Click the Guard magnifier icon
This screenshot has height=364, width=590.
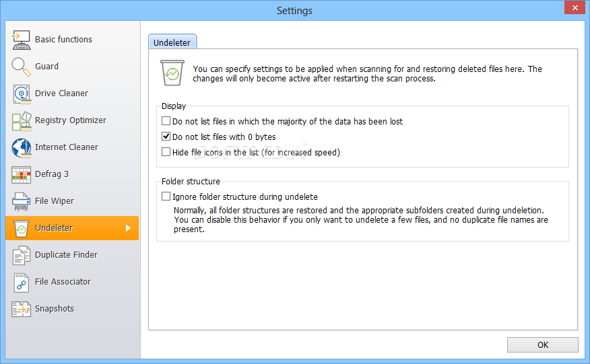[21, 67]
